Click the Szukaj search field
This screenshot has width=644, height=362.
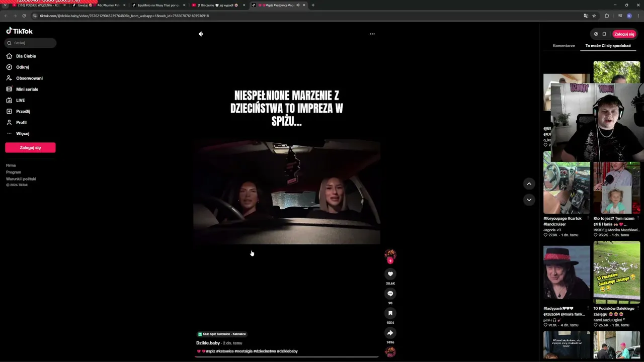coord(31,43)
